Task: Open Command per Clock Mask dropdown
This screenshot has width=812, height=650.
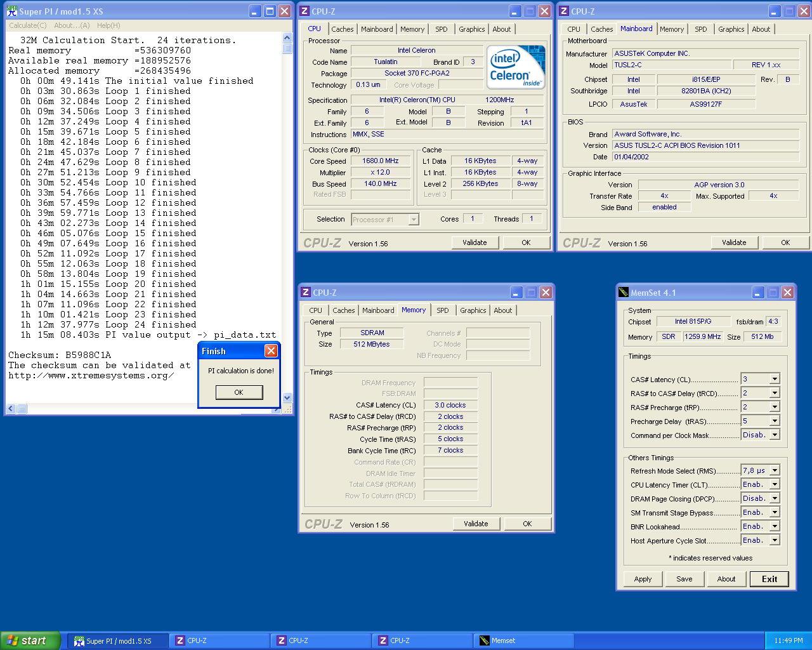Action: tap(775, 435)
